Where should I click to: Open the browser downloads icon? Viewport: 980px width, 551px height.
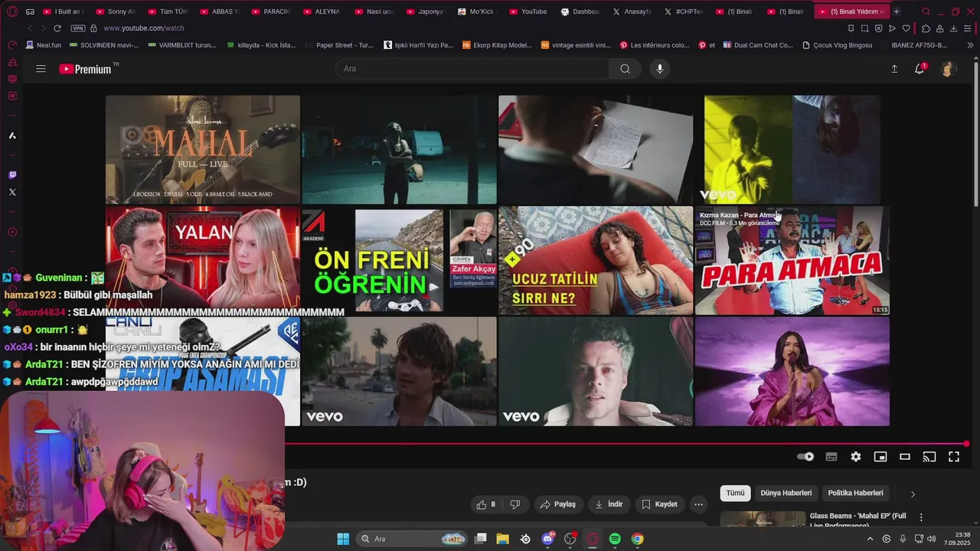pyautogui.click(x=953, y=28)
